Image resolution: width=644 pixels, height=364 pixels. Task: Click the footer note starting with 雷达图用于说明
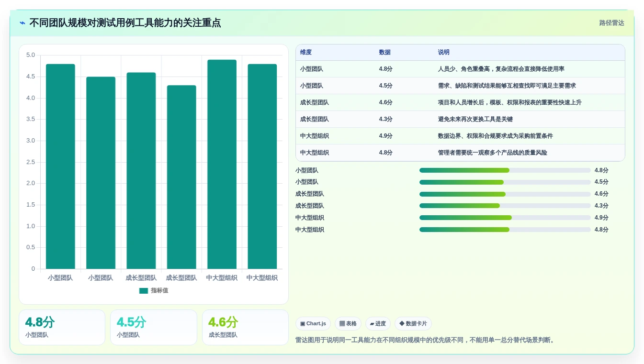coord(426,340)
